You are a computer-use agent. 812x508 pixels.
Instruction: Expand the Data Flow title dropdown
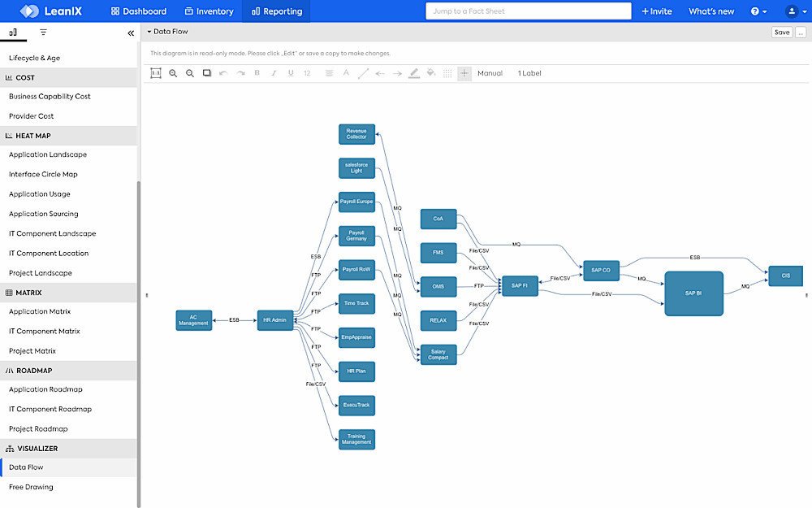[x=167, y=32]
